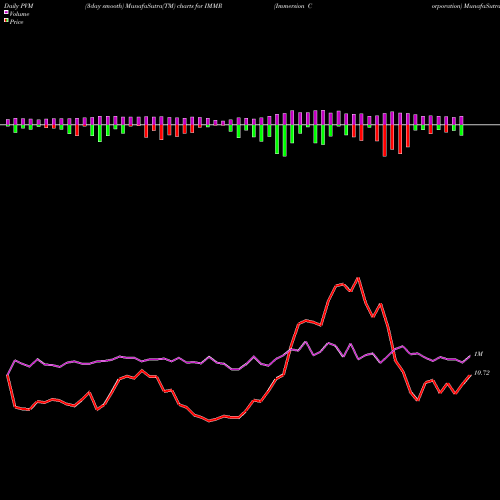The image size is (500, 500).
Task: Click the peak of the red price line
Action: 358,278
